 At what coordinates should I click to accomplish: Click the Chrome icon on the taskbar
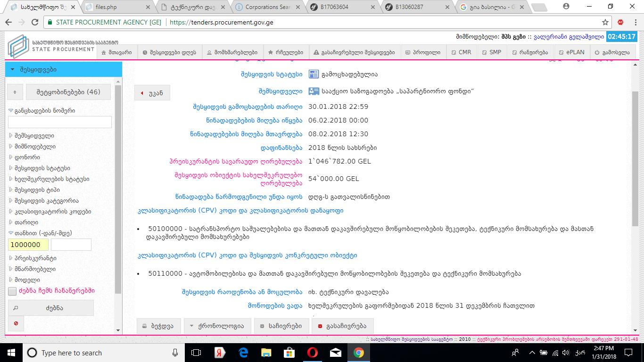click(x=358, y=353)
